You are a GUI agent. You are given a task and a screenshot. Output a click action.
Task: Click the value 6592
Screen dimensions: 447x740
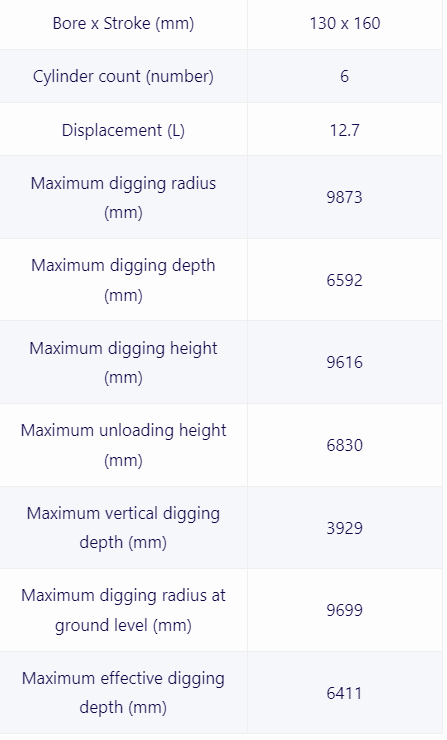(x=345, y=280)
